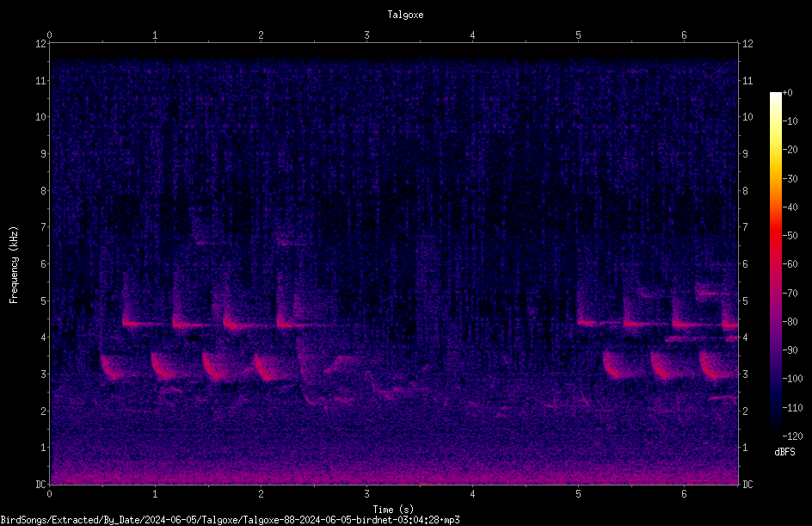Screen dimensions: 812x526
Task: Click the 4 kHz label on left axis
Action: pyautogui.click(x=43, y=337)
